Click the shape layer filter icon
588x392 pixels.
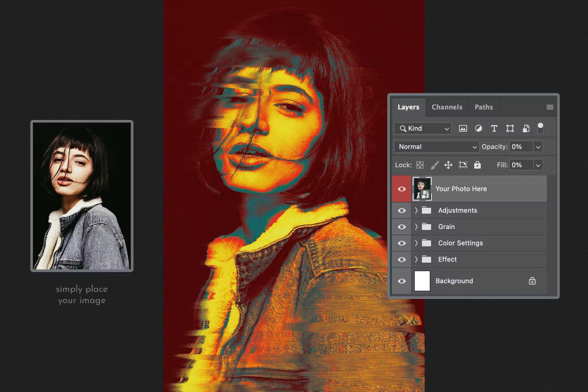tap(510, 128)
